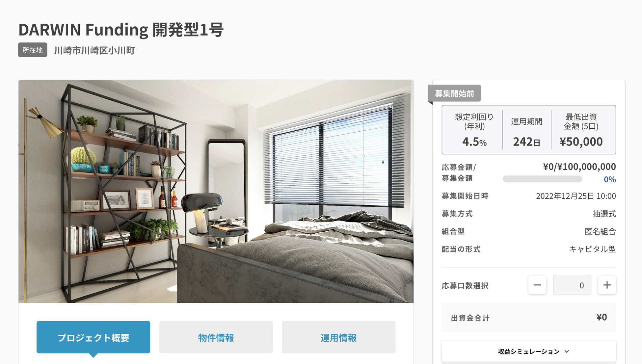
Task: Click the ¥50,000 minimum investment value
Action: coord(581,142)
